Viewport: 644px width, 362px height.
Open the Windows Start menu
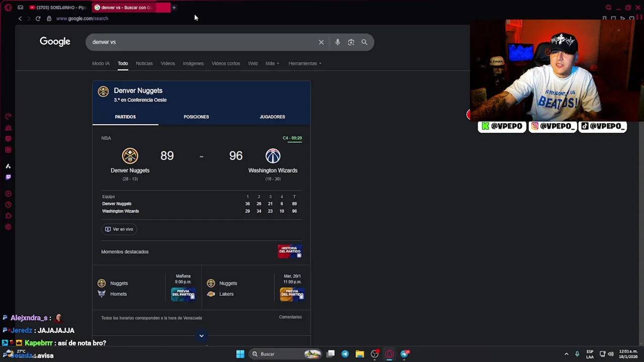(x=240, y=354)
